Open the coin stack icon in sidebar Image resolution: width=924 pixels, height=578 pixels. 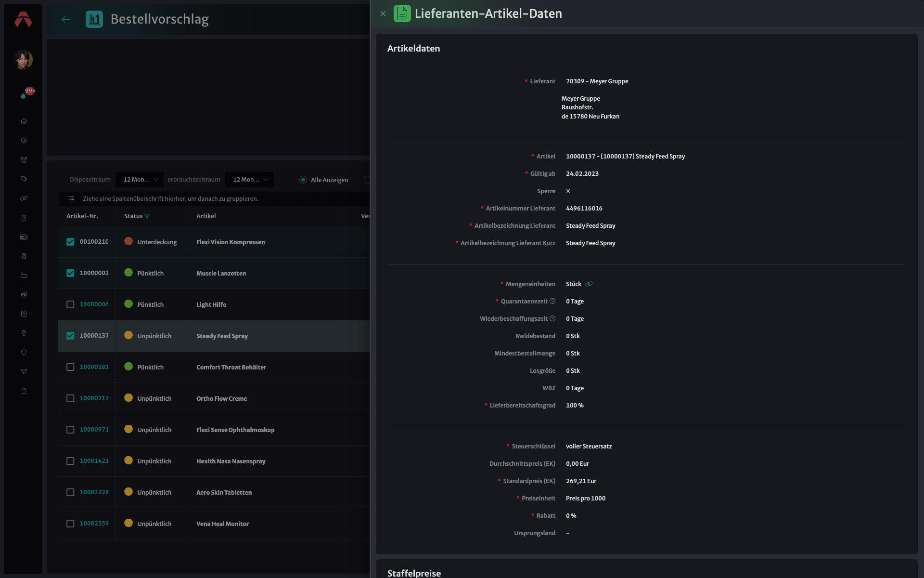[x=24, y=295]
